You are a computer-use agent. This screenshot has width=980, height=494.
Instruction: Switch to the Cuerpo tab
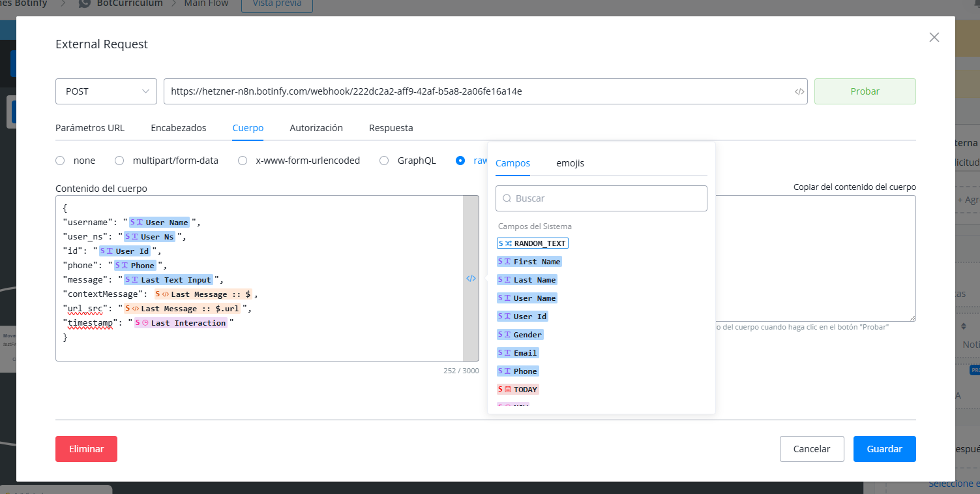tap(248, 128)
